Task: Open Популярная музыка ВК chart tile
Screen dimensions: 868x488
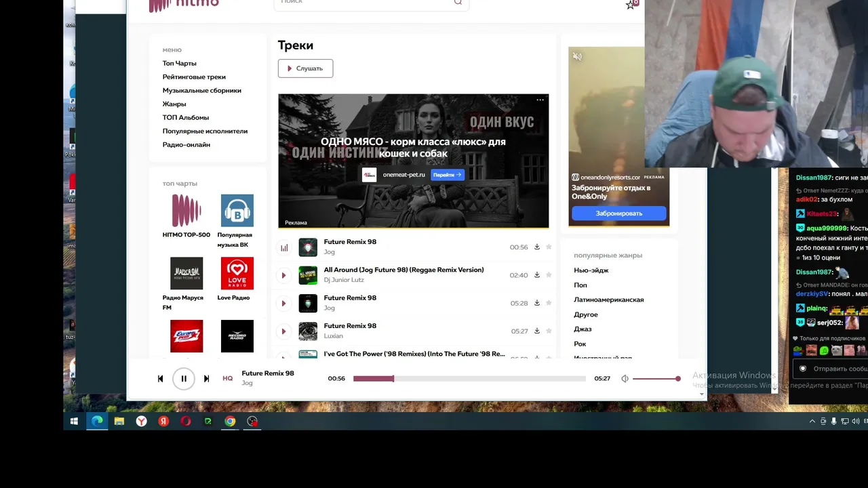Action: (x=237, y=221)
